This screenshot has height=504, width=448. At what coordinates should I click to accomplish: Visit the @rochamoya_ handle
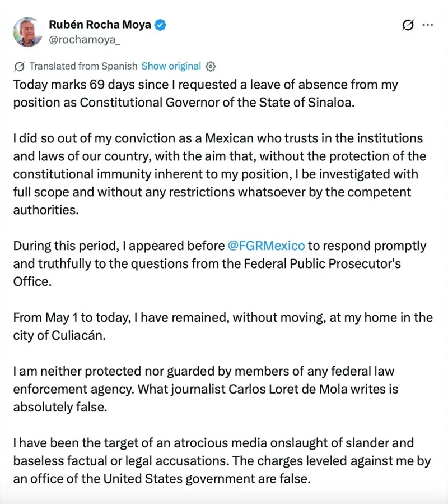click(x=84, y=40)
